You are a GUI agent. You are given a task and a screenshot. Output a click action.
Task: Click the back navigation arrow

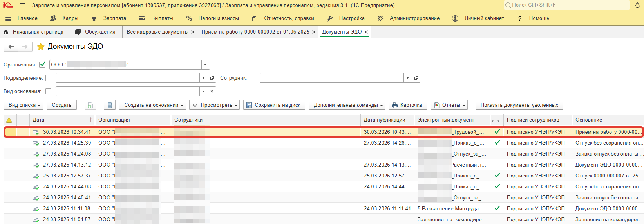pyautogui.click(x=11, y=47)
